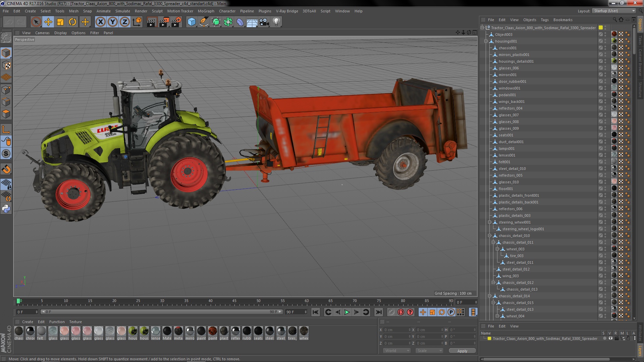Select the tires material swatch
This screenshot has width=644, height=362.
292,333
